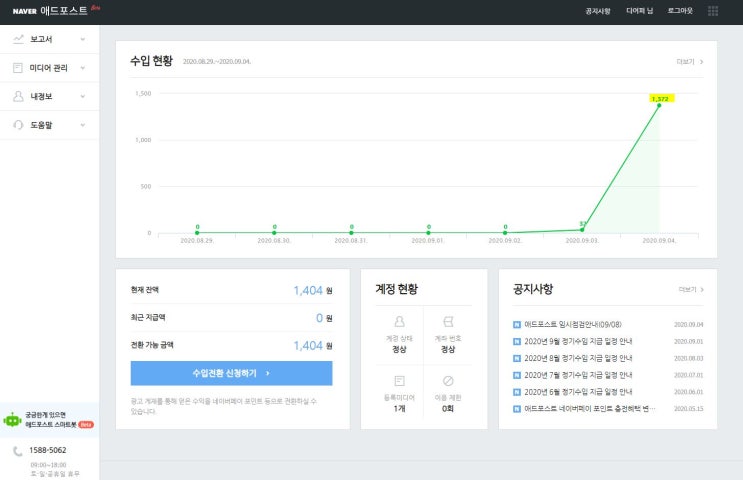743x480 pixels.
Task: Open 도움말 in the sidebar
Action: (x=50, y=125)
